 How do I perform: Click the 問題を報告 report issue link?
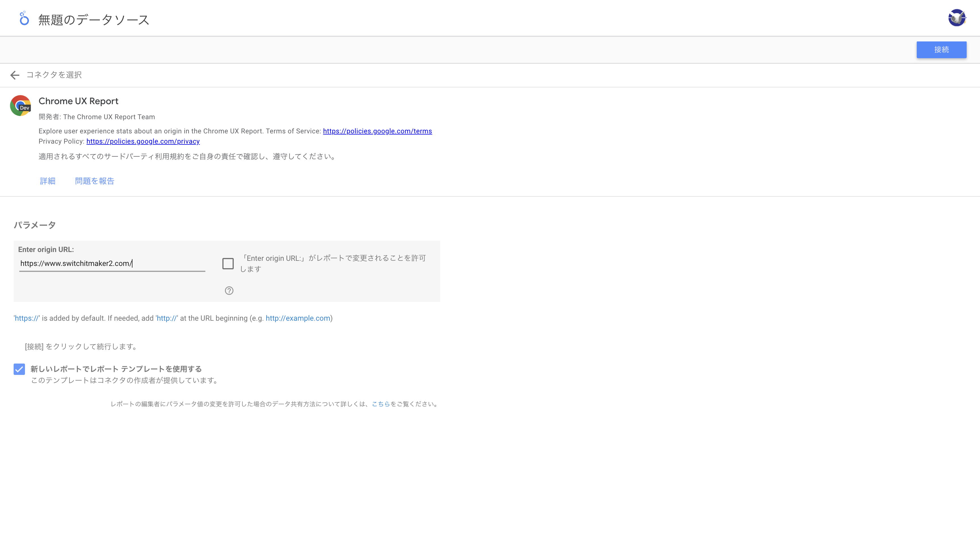pyautogui.click(x=95, y=181)
